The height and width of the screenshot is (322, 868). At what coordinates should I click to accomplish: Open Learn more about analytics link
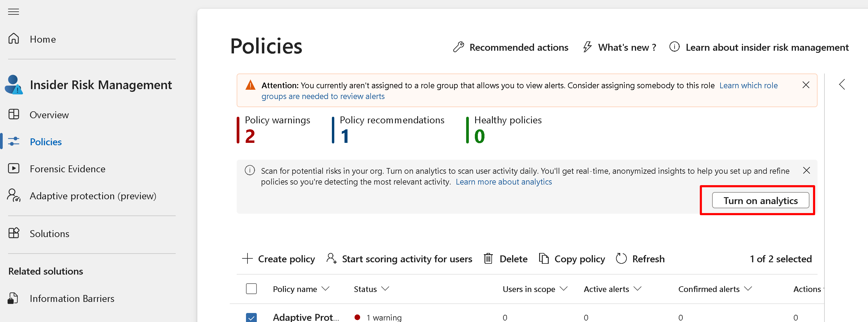click(x=503, y=182)
